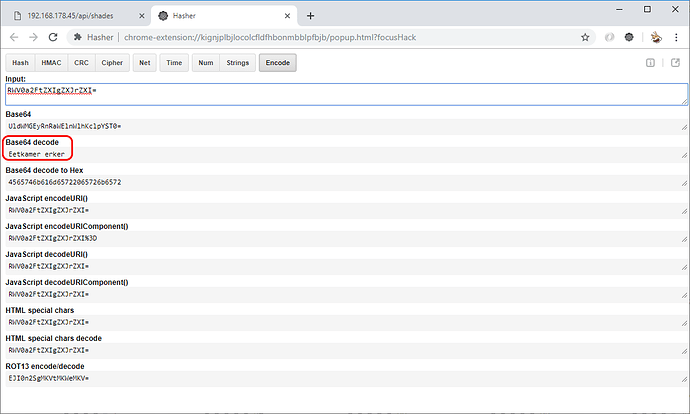Switch to the HMAC tab
690x414 pixels.
pos(51,63)
